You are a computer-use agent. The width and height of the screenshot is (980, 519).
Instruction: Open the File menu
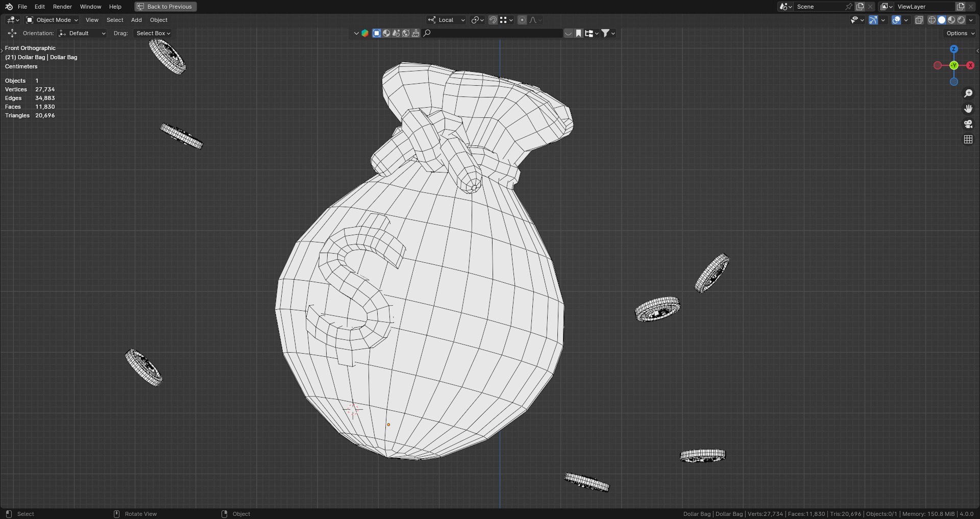[x=22, y=7]
